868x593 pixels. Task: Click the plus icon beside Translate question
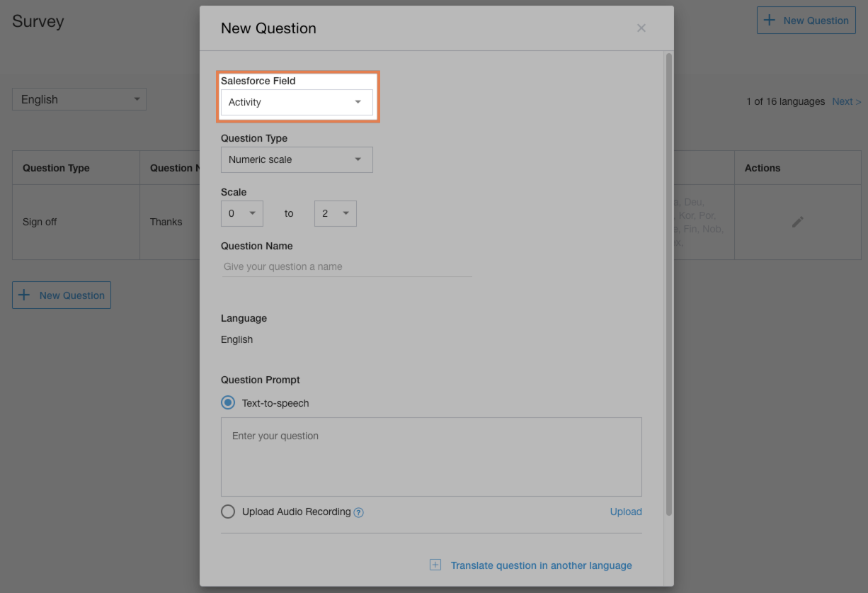(435, 565)
